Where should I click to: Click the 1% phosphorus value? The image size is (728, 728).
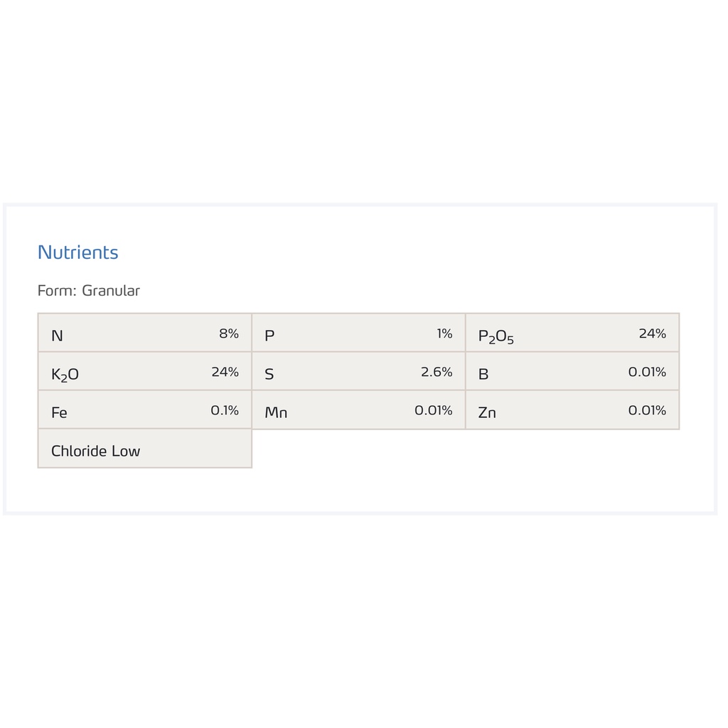point(444,333)
